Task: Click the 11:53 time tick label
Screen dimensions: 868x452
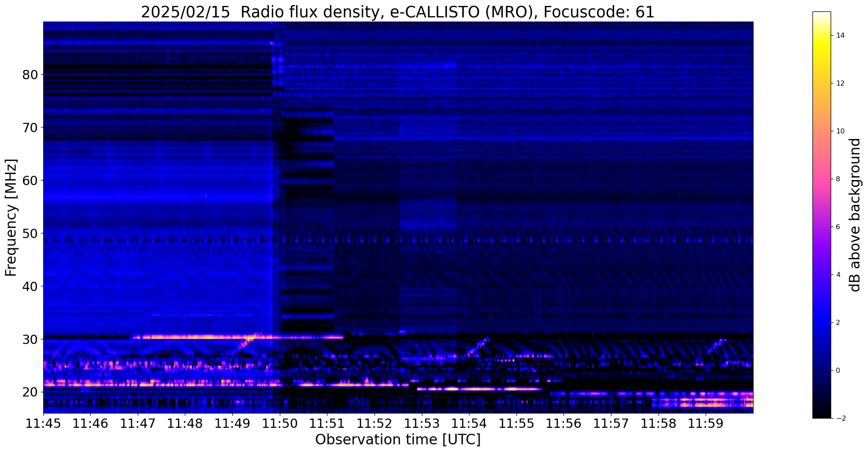Action: (x=421, y=424)
